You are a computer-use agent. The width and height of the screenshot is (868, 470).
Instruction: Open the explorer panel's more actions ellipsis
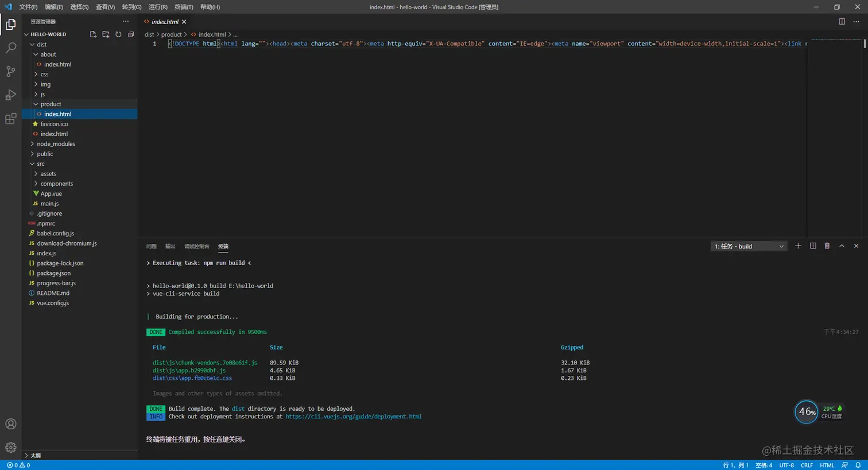pos(126,22)
